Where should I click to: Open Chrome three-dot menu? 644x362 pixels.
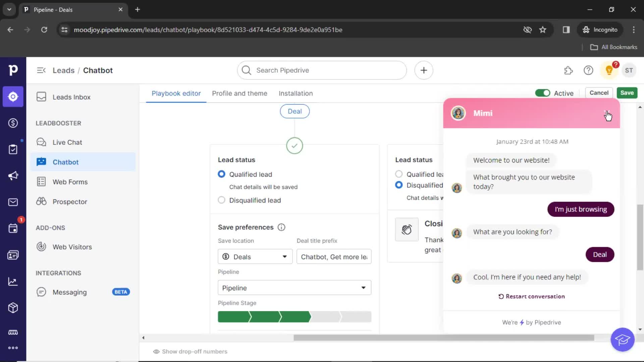point(634,30)
